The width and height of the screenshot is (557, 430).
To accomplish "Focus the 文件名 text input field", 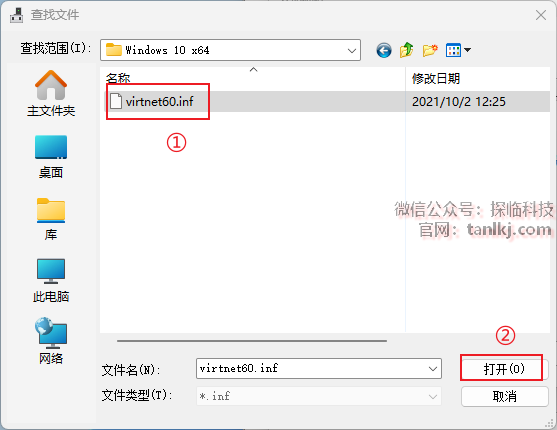I will coord(311,369).
